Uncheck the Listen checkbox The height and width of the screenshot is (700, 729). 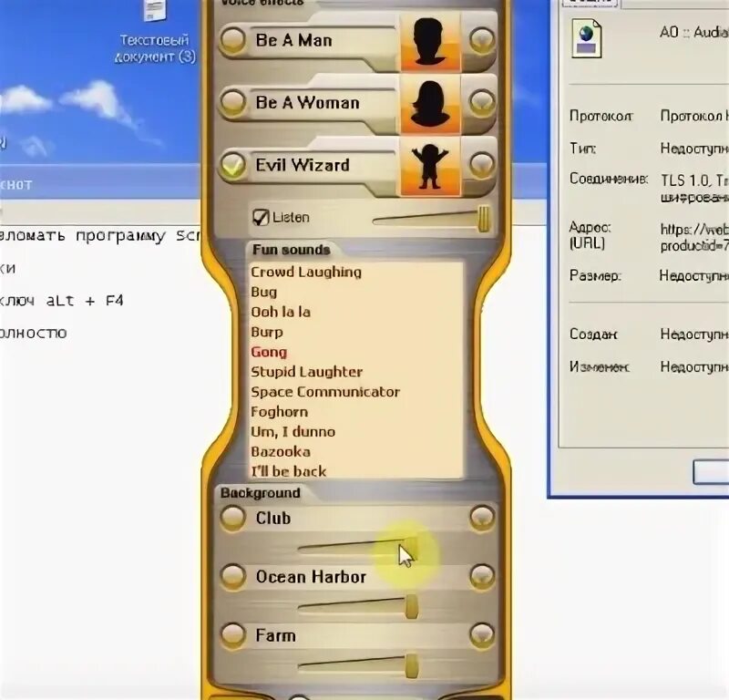(261, 217)
